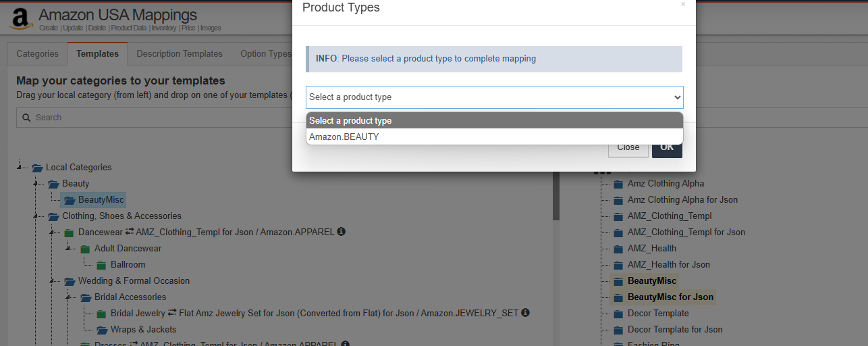The width and height of the screenshot is (868, 346).
Task: Click the green Dancewear folder icon
Action: (x=69, y=232)
